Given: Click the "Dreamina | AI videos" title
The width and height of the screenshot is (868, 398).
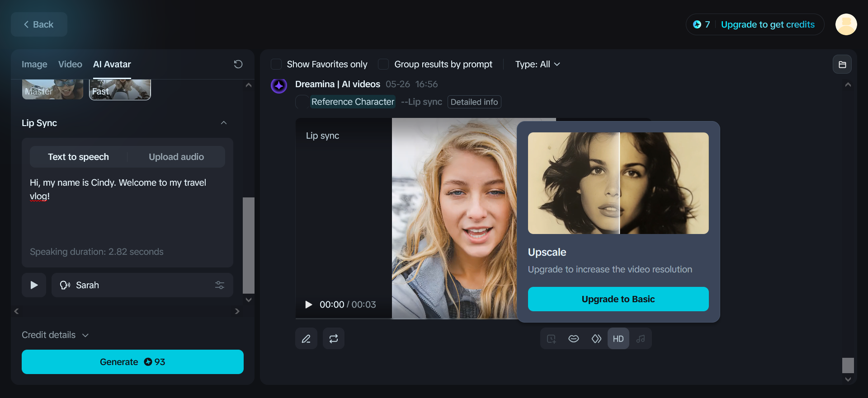Looking at the screenshot, I should pyautogui.click(x=338, y=84).
